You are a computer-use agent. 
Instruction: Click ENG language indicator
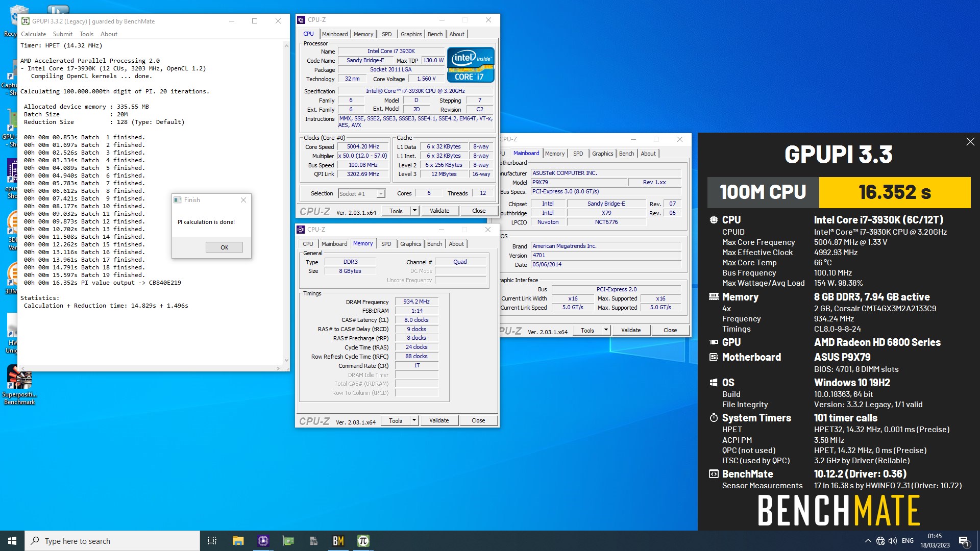[x=908, y=541]
